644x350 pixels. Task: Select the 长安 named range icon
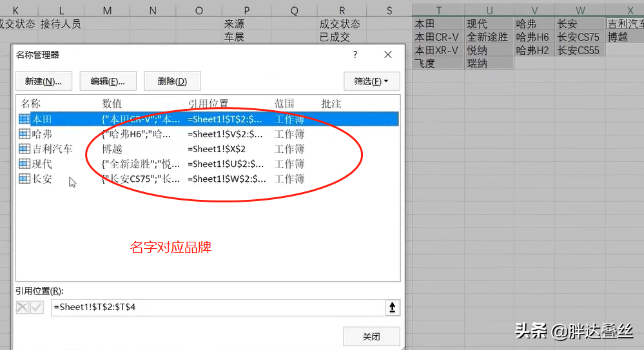coord(24,179)
